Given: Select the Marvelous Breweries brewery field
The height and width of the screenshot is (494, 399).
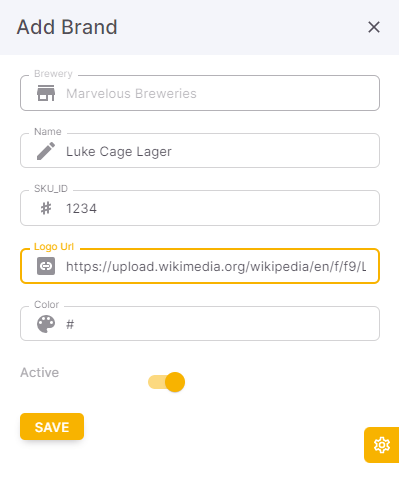Looking at the screenshot, I should pos(200,93).
